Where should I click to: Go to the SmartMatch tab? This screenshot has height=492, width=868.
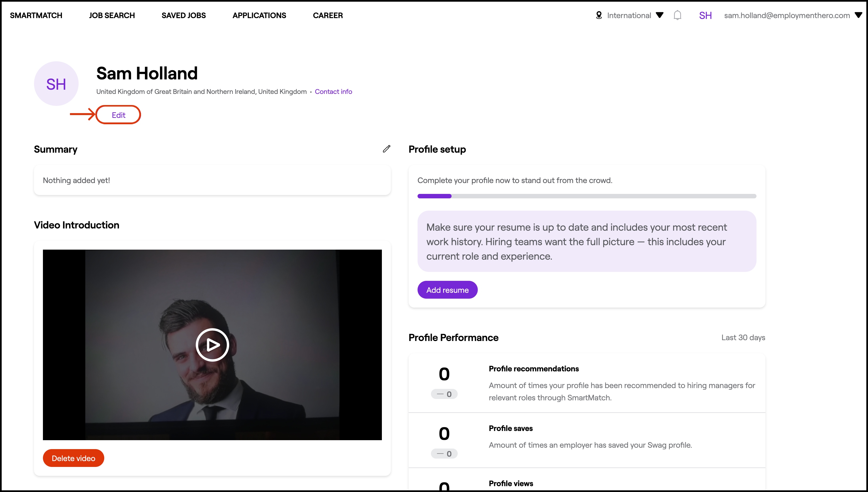pyautogui.click(x=36, y=15)
